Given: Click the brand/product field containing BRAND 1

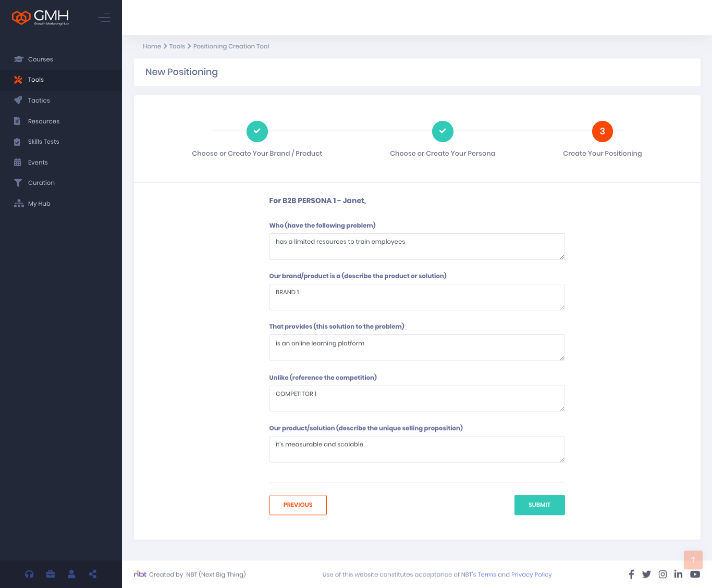Looking at the screenshot, I should (x=417, y=297).
